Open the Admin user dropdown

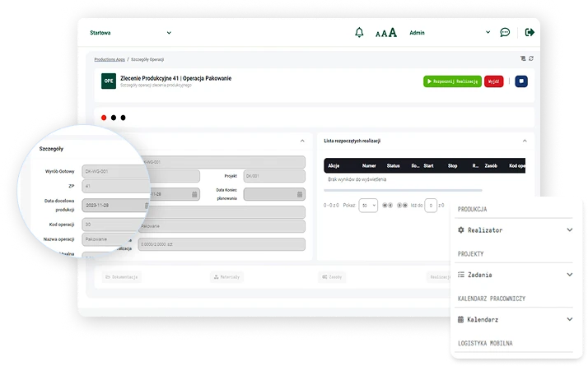pos(488,33)
